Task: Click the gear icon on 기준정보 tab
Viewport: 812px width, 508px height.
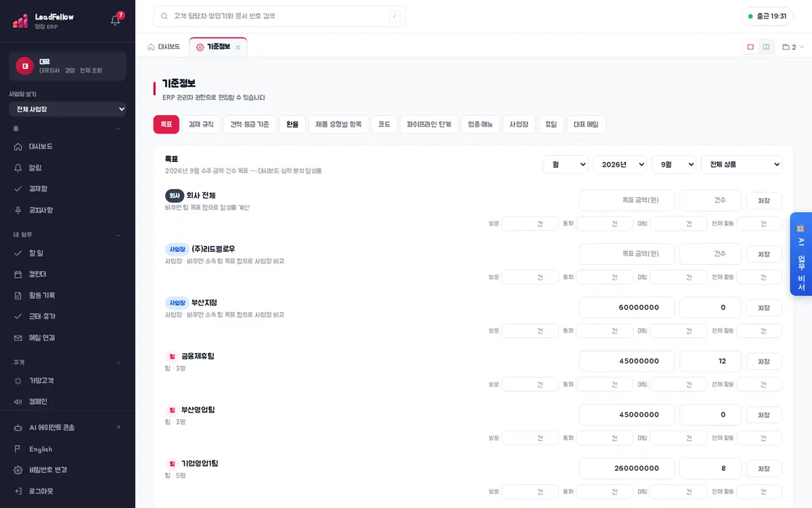Action: tap(200, 47)
